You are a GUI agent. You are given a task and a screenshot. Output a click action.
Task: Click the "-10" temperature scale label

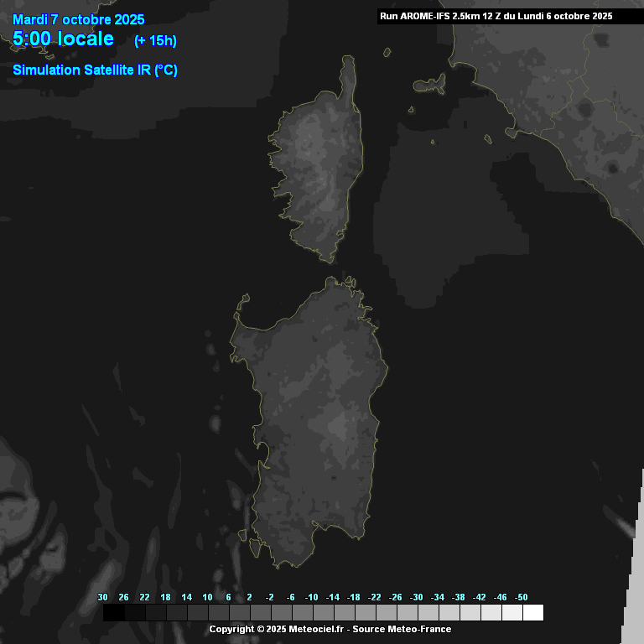coord(312,597)
